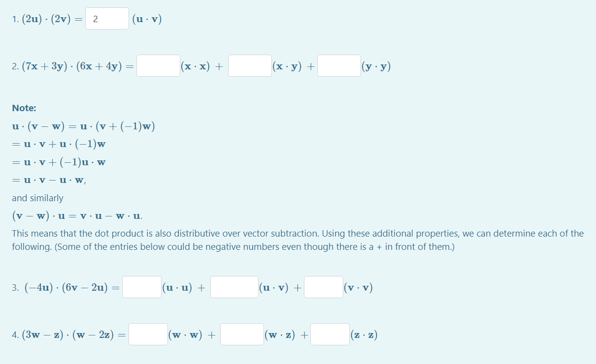The height and width of the screenshot is (364, 596).
Task: Click the blank before (v·v) in problem 3
Action: point(324,286)
